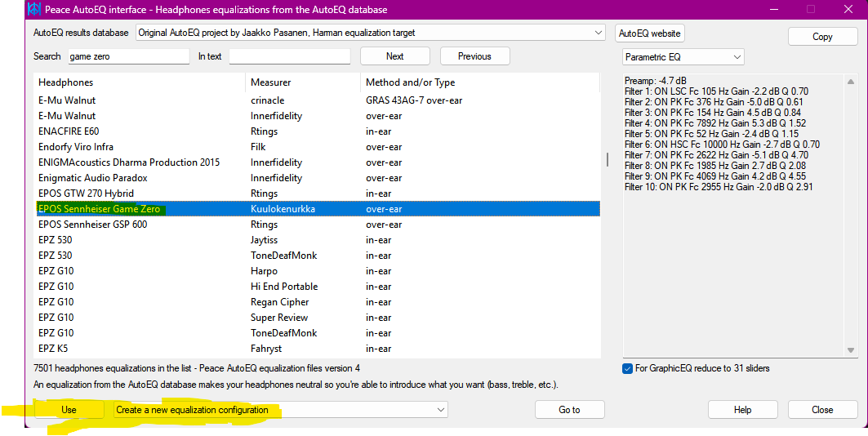Select EPZ G10 ToneDeafMonk row
Image resolution: width=868 pixels, height=436 pixels.
[x=317, y=332]
